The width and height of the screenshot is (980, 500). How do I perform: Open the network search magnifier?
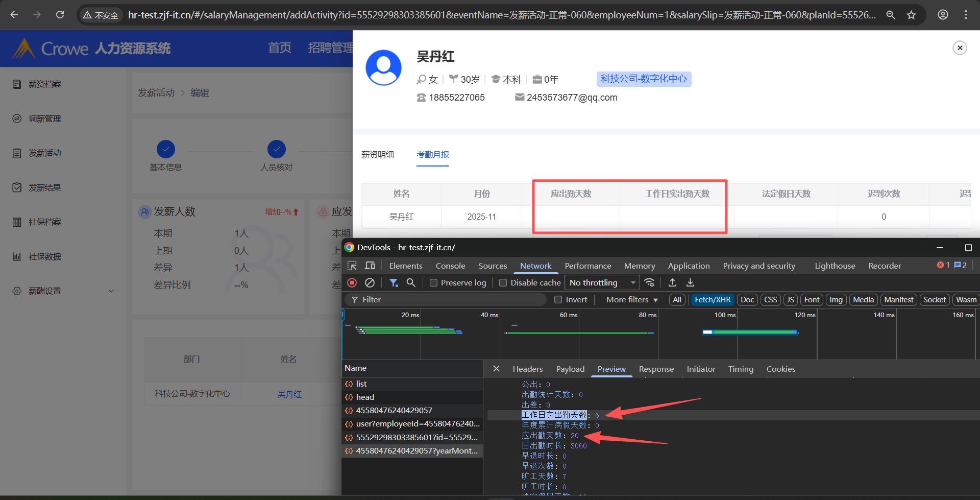coord(411,282)
